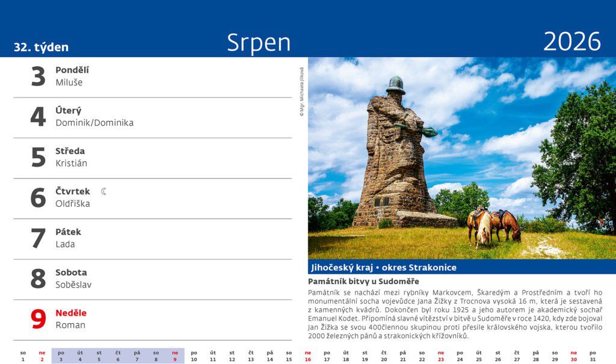Click the Pátek day label
Image resolution: width=616 pixels, height=364 pixels.
click(x=68, y=232)
